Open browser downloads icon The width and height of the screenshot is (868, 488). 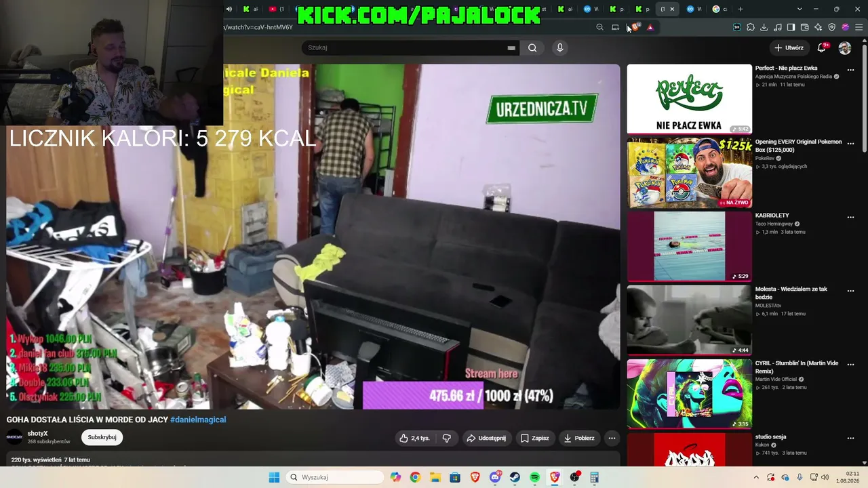click(x=764, y=27)
